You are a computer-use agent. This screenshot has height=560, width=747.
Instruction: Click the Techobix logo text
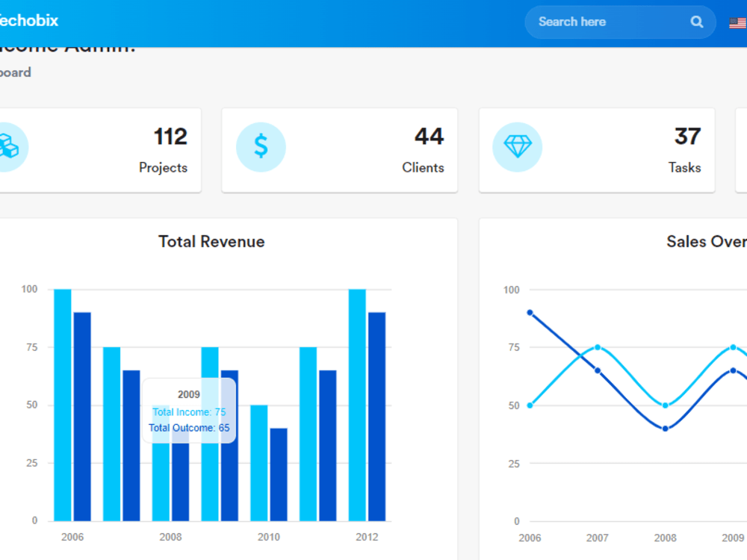coord(29,20)
